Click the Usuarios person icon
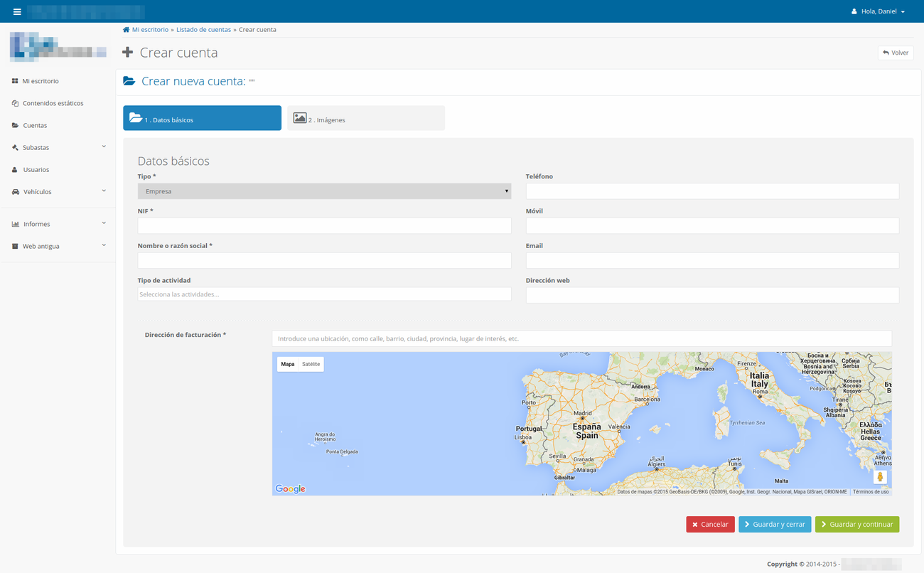The width and height of the screenshot is (924, 573). point(15,170)
